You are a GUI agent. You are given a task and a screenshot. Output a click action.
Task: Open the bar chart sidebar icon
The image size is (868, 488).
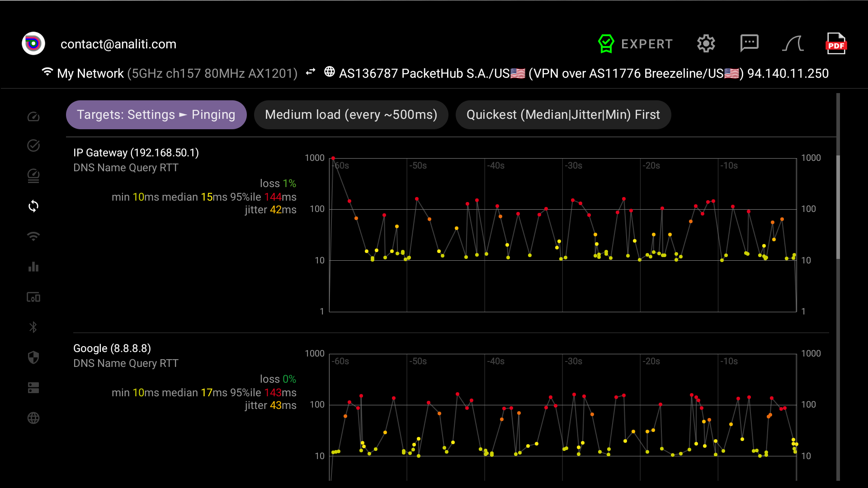coord(33,267)
